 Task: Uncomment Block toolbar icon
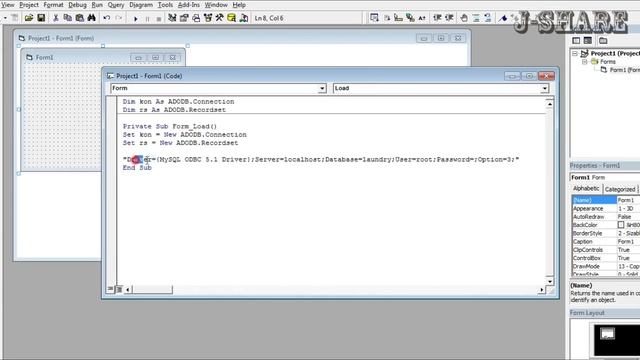488,18
